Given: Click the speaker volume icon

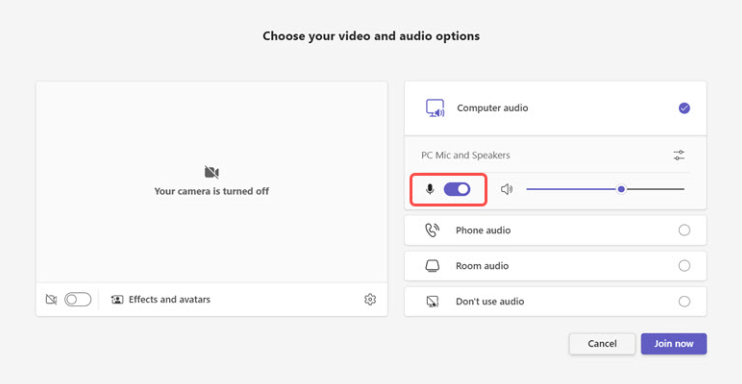Looking at the screenshot, I should tap(507, 189).
